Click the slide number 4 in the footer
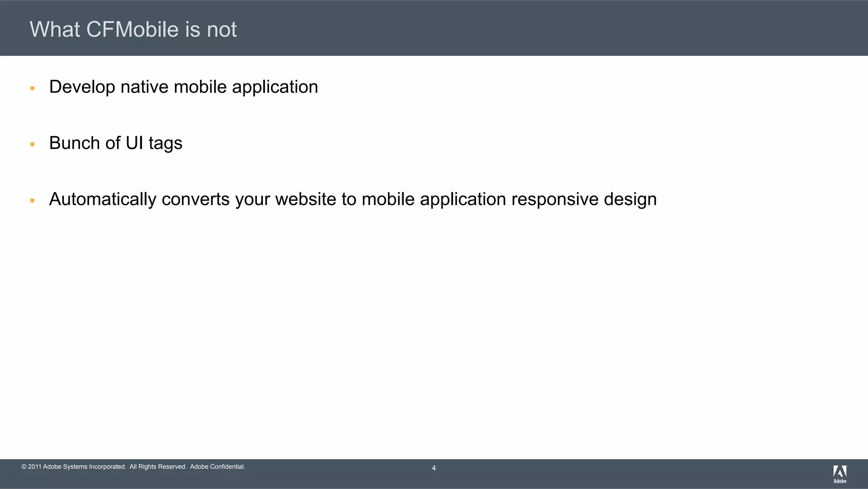Viewport: 868px width, 489px height. click(x=434, y=468)
